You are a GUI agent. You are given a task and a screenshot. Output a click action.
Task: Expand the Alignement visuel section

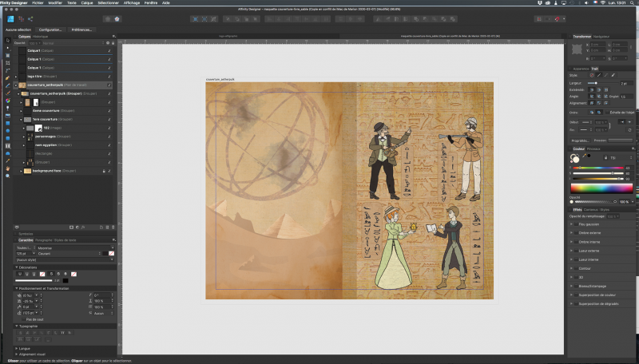click(17, 354)
